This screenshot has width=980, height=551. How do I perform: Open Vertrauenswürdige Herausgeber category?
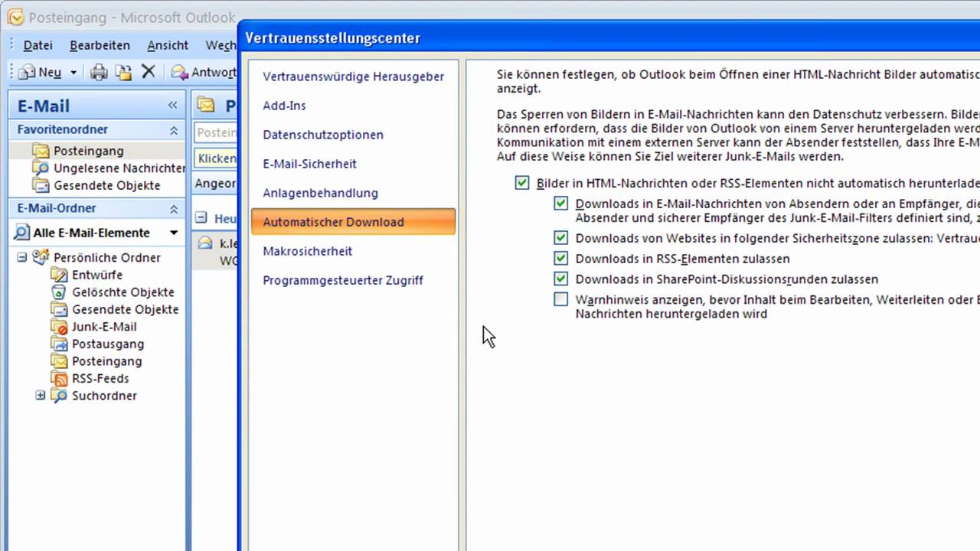tap(353, 77)
